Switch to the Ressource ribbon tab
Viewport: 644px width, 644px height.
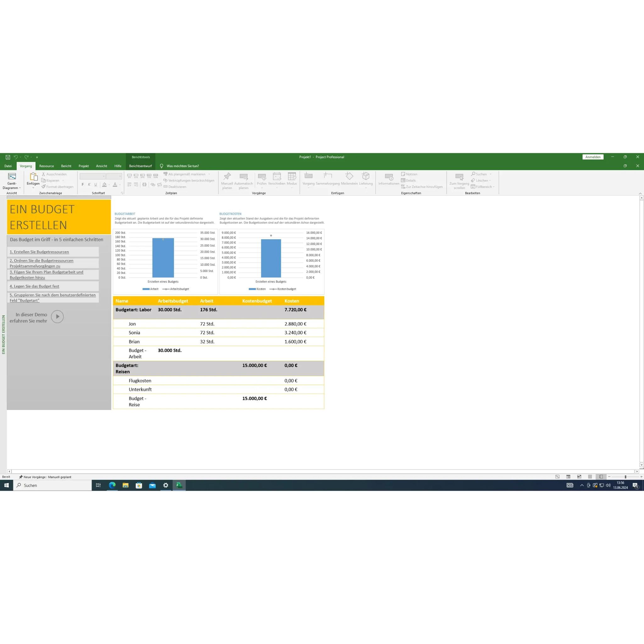click(46, 166)
